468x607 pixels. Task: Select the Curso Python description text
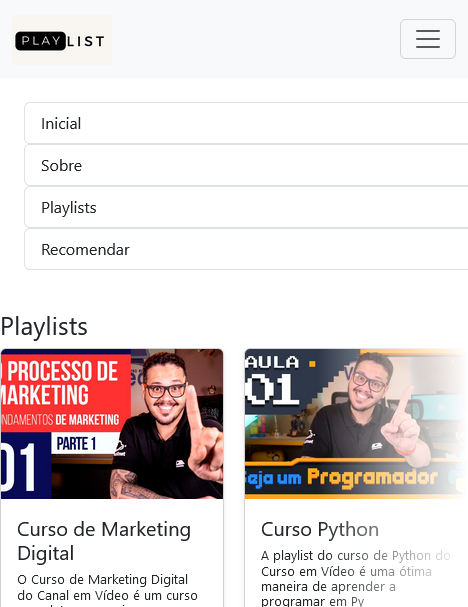(x=356, y=579)
